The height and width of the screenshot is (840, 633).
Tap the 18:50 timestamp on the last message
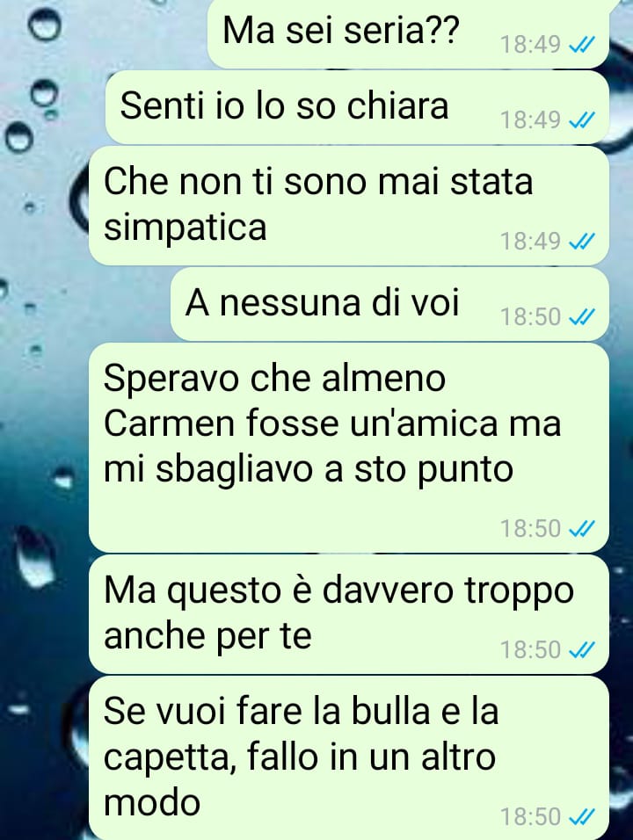point(531,817)
